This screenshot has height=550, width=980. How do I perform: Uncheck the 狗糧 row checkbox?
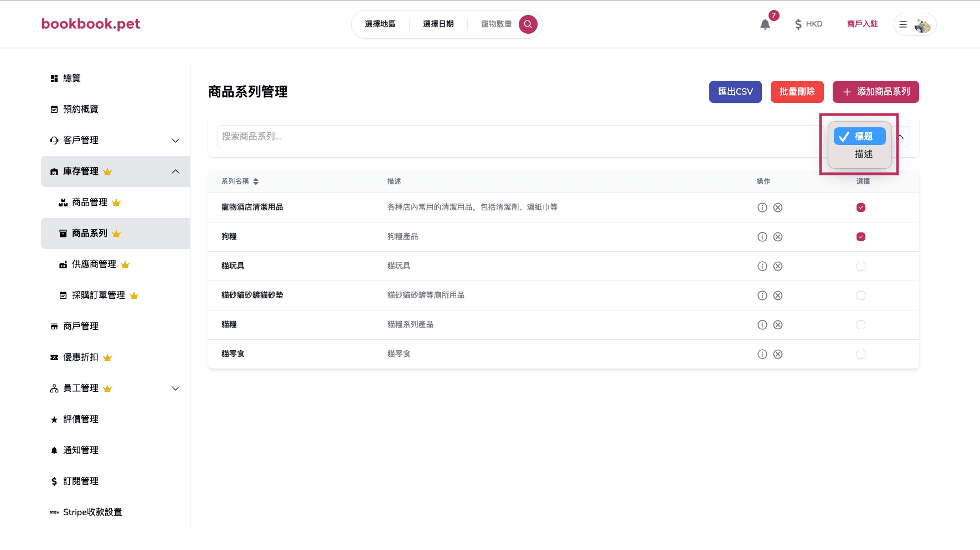[x=861, y=237]
